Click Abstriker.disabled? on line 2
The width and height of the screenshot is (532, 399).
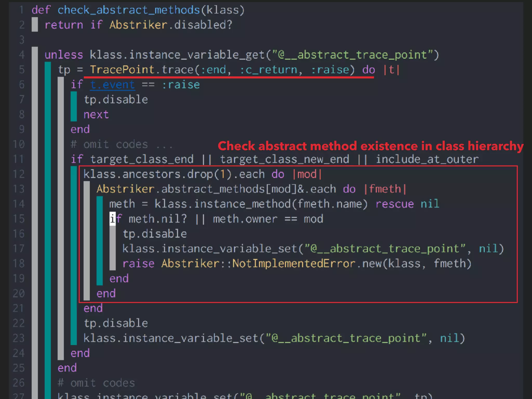click(x=171, y=25)
